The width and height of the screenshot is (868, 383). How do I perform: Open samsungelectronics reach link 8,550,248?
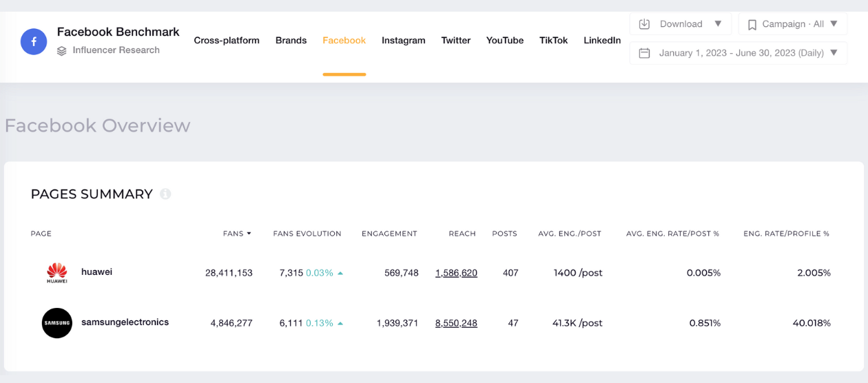[456, 323]
